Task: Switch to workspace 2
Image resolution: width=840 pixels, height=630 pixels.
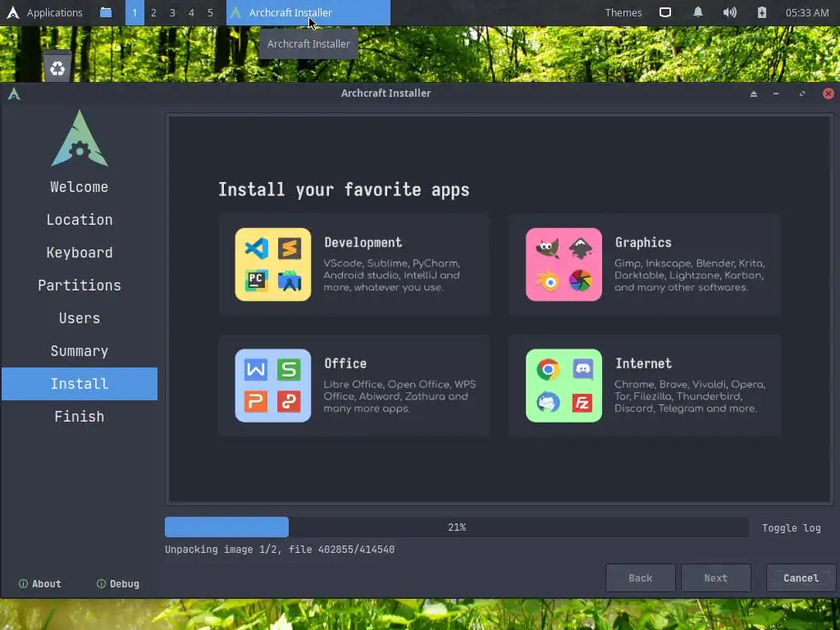Action: tap(153, 12)
